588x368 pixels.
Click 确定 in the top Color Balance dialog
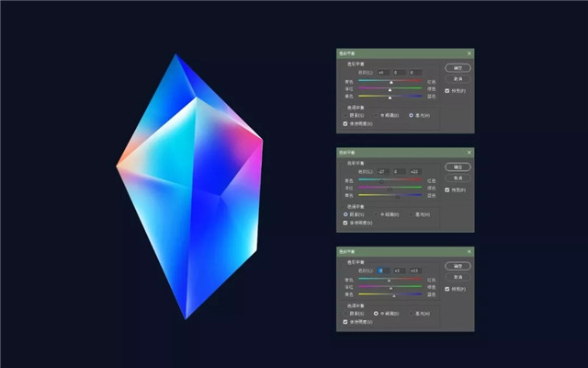(457, 68)
